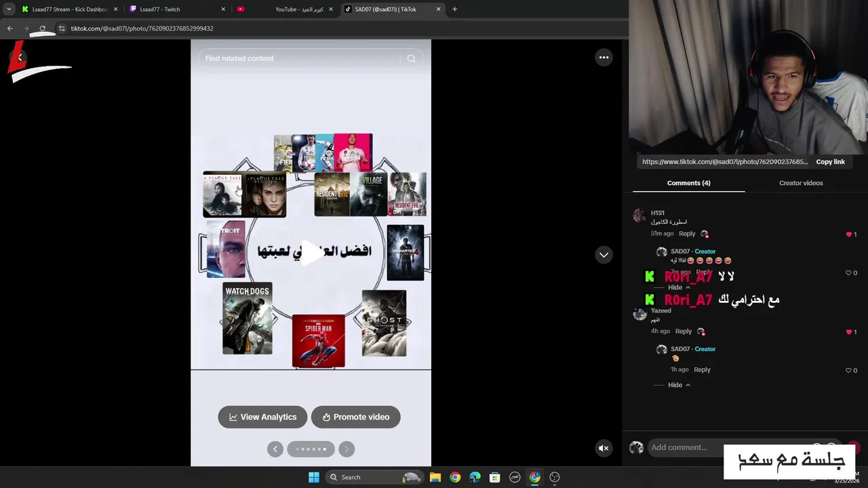
Task: Launch Google Chrome from the taskbar
Action: pos(455,477)
